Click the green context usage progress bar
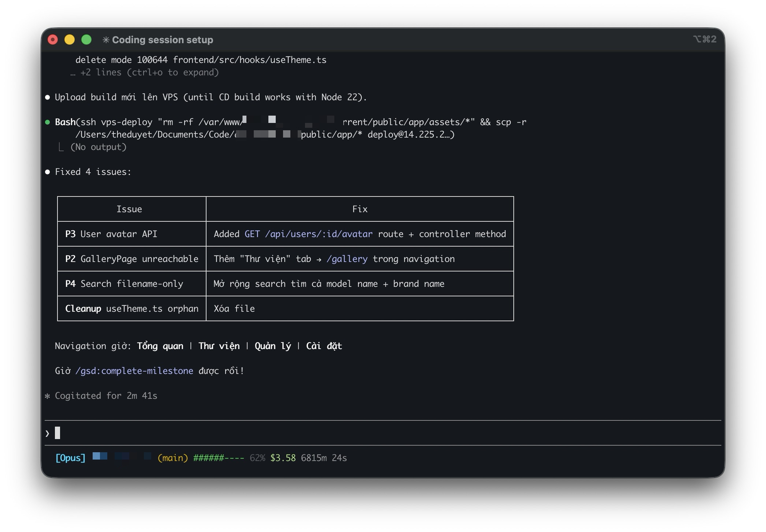The width and height of the screenshot is (766, 532). point(218,458)
